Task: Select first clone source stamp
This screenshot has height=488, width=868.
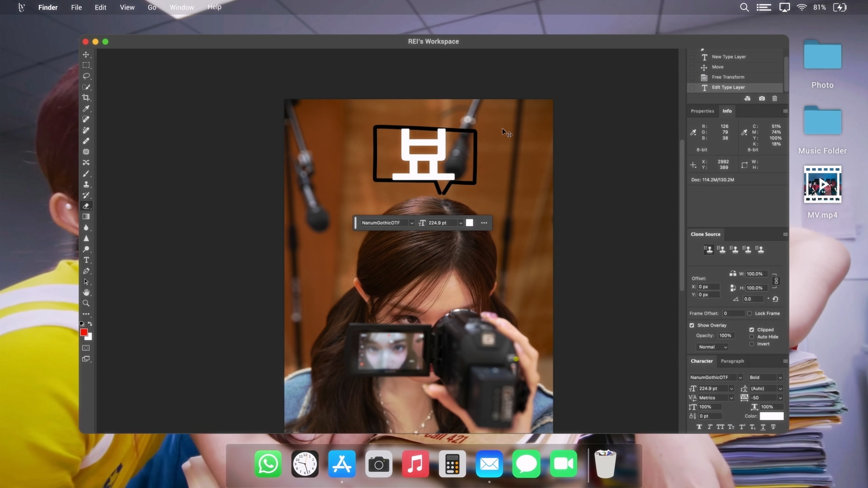Action: click(708, 250)
